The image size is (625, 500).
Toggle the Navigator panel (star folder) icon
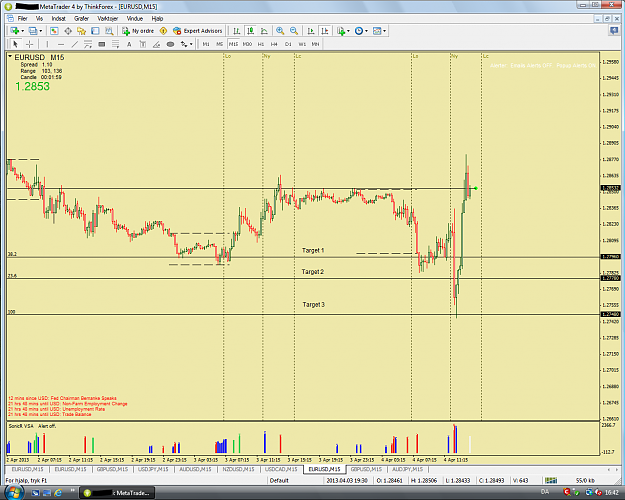point(82,31)
